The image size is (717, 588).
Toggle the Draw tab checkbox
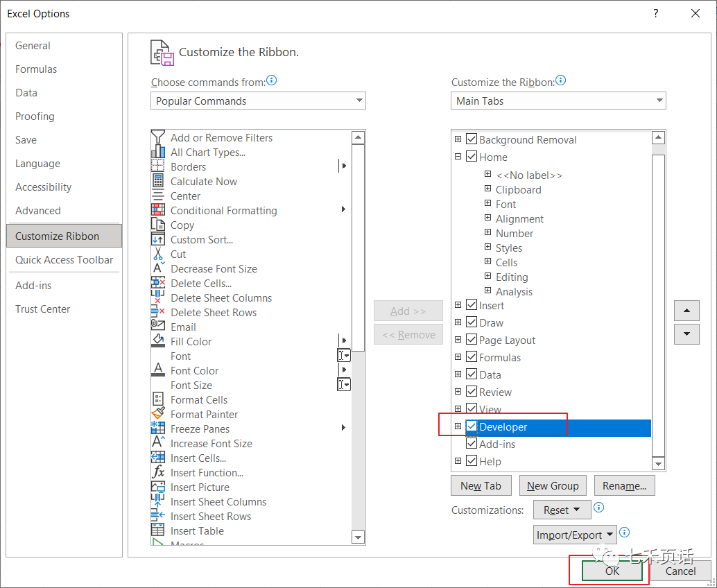(x=472, y=322)
